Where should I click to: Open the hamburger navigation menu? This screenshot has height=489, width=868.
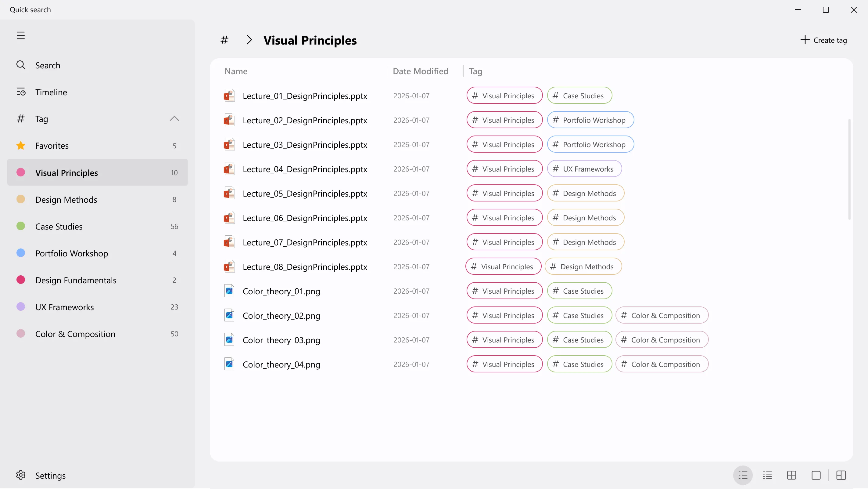(x=20, y=35)
